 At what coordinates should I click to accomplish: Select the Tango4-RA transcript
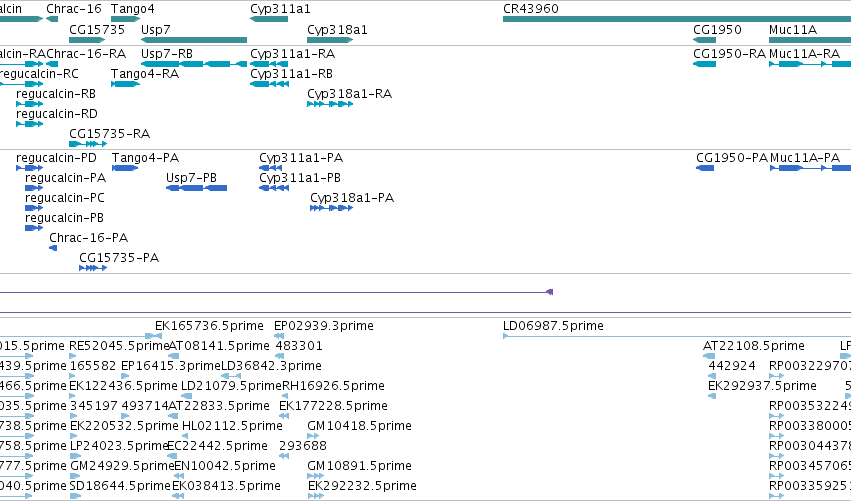pos(125,84)
